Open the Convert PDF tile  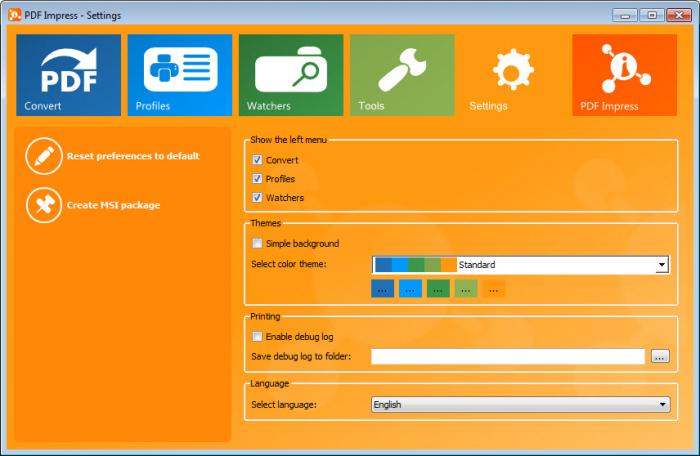point(68,75)
